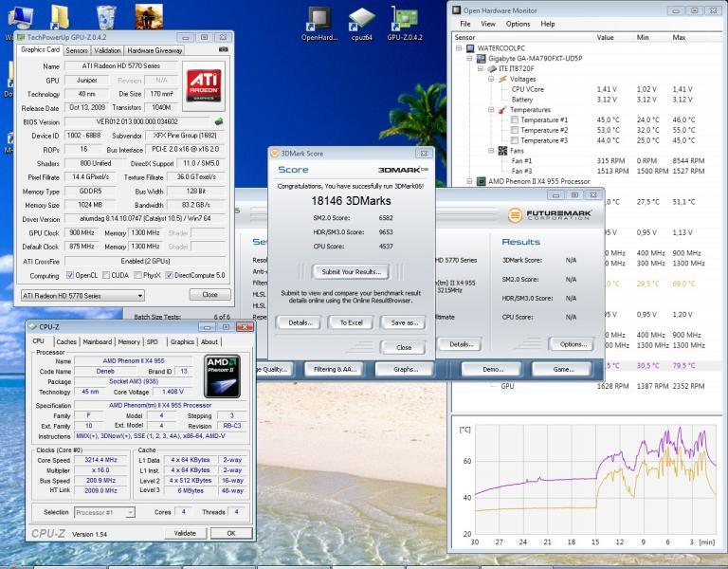
Task: Click the BIOS save chip icon in GPU-Z
Action: (219, 121)
